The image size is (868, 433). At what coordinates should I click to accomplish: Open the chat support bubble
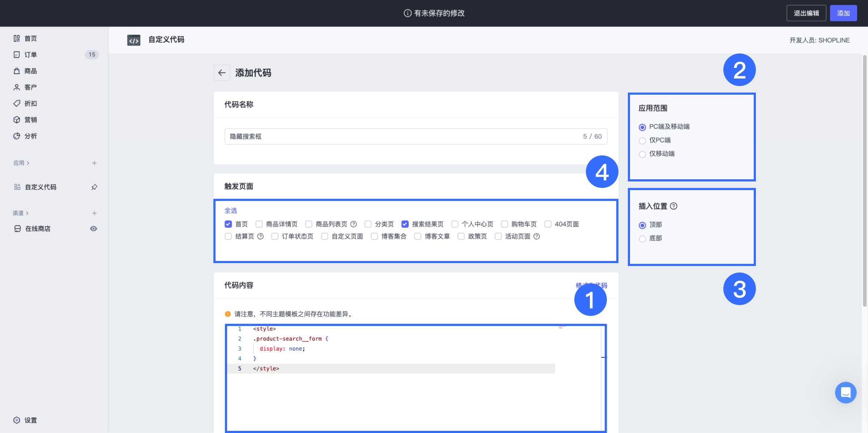(845, 393)
